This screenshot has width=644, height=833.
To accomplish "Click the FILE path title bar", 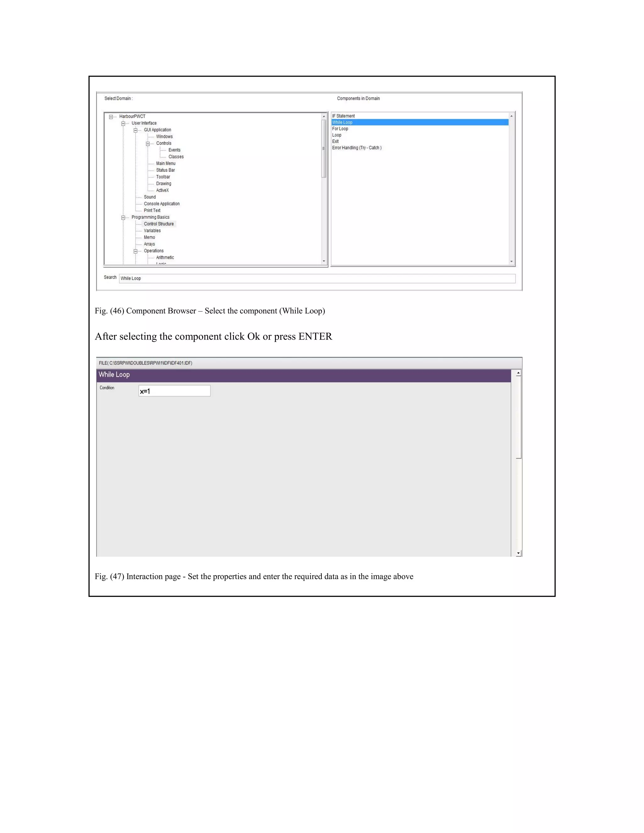I will (x=309, y=363).
